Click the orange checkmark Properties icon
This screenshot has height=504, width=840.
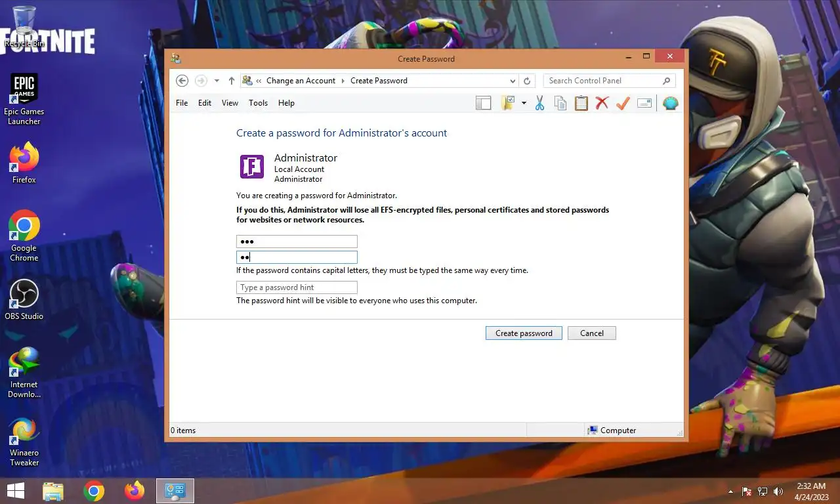click(623, 103)
